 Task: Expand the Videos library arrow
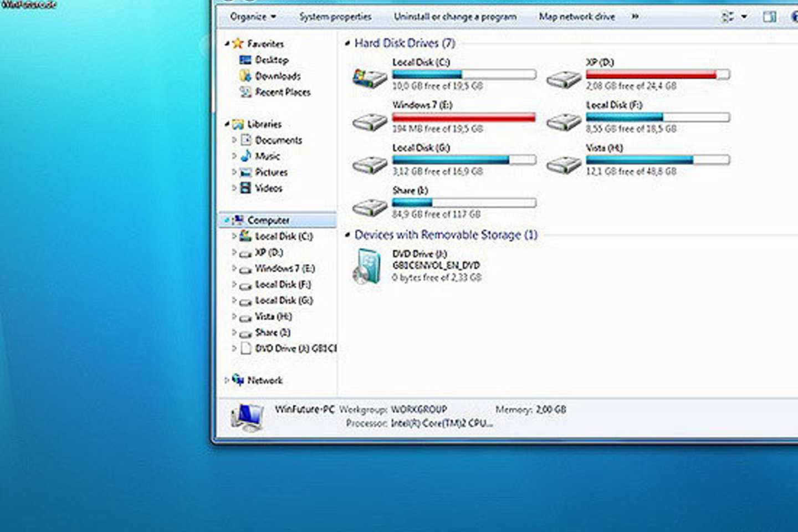234,188
